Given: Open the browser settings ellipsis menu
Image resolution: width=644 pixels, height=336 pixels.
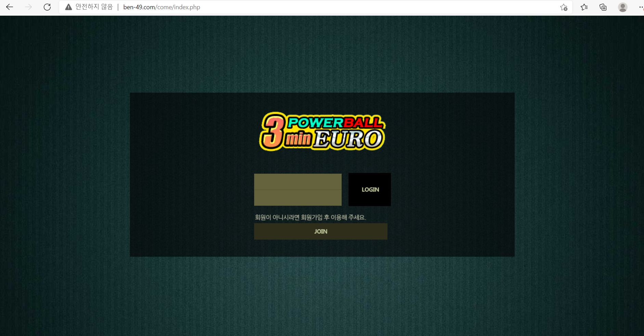Looking at the screenshot, I should 641,7.
